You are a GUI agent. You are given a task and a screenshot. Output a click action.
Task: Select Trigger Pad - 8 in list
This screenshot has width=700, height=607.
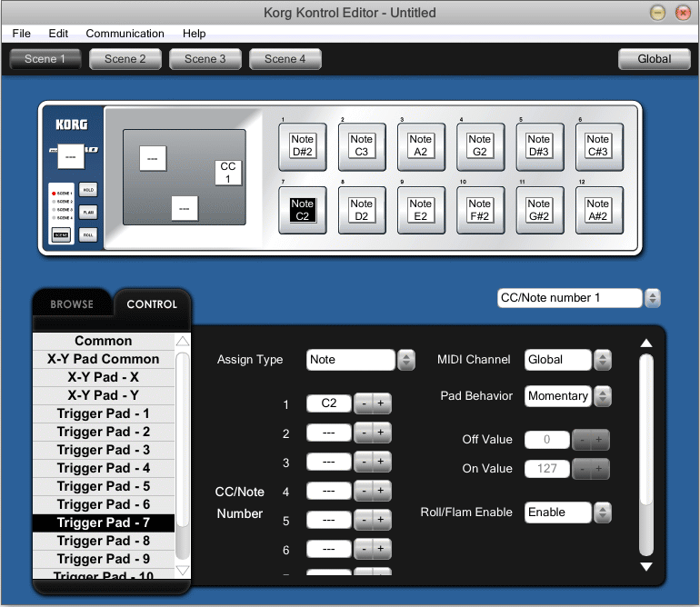tap(104, 541)
